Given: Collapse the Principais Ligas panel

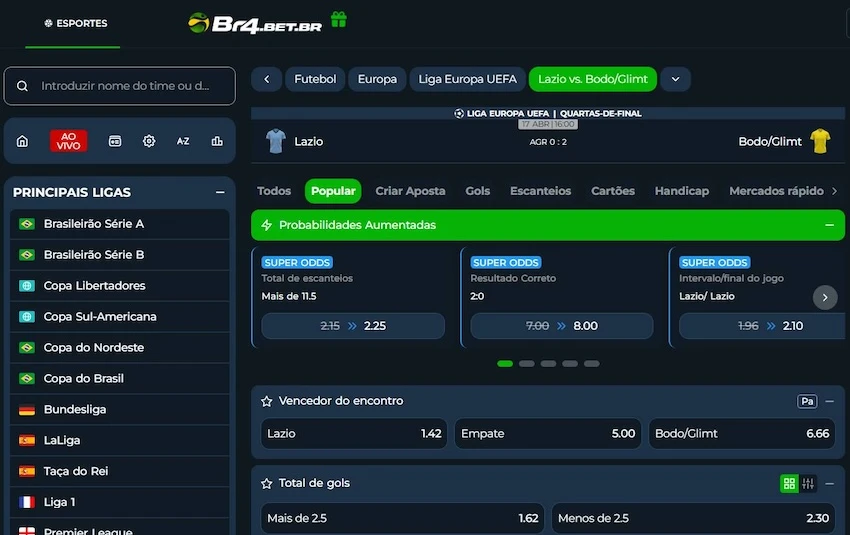Looking at the screenshot, I should (x=220, y=192).
